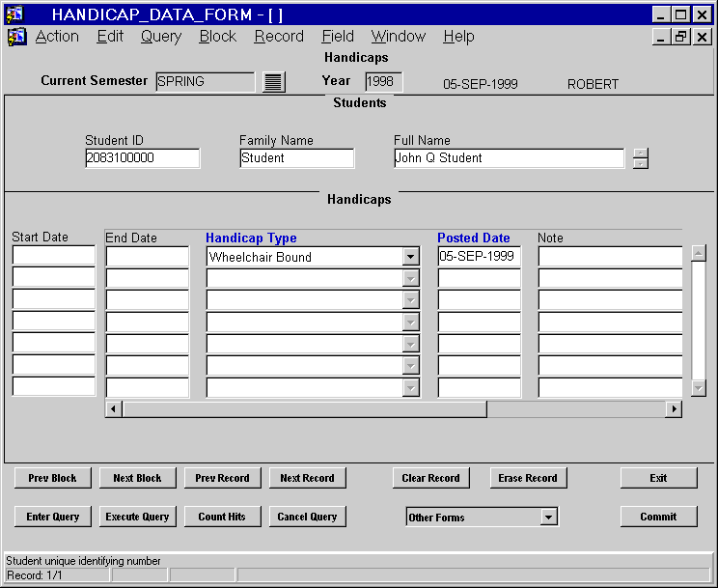Go to Next Record

click(x=307, y=478)
